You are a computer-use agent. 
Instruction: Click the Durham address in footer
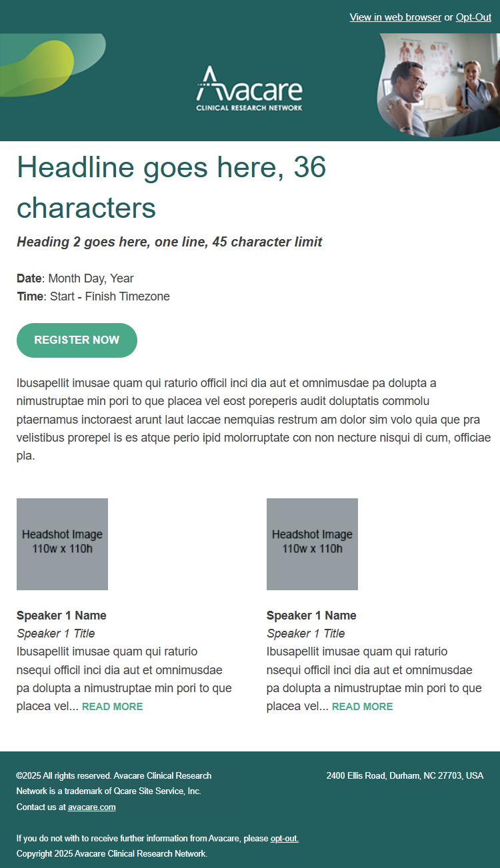405,776
